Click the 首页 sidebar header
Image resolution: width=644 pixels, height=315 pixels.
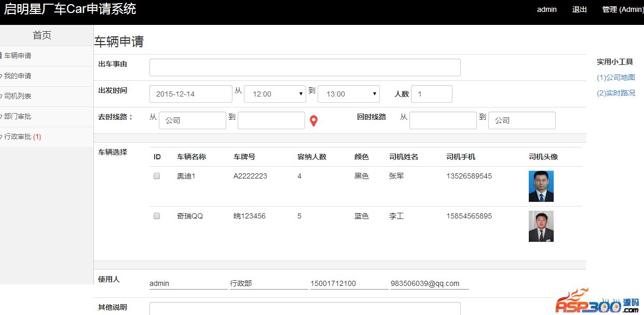point(42,35)
